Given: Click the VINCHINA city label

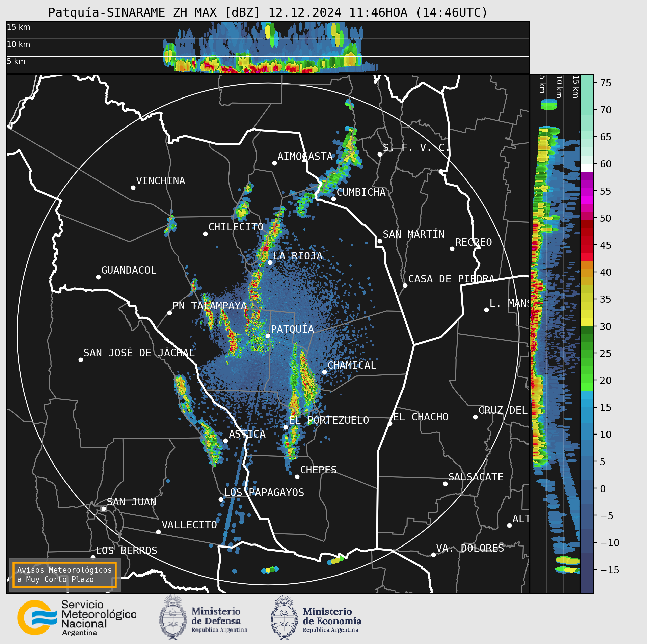Looking at the screenshot, I should [x=161, y=180].
